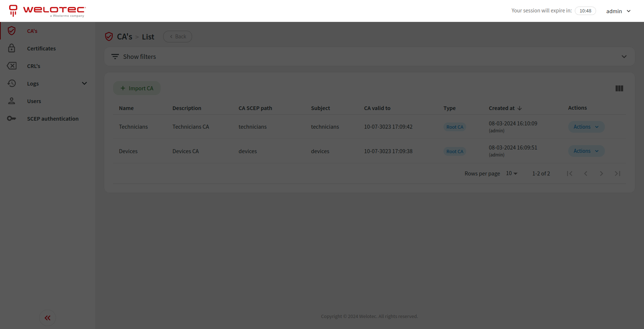Open the Rows per page dropdown
The height and width of the screenshot is (329, 644).
(x=512, y=173)
